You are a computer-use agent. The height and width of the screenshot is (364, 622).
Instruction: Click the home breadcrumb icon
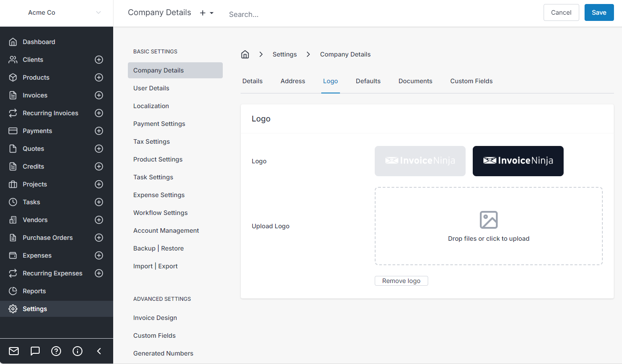click(x=245, y=54)
